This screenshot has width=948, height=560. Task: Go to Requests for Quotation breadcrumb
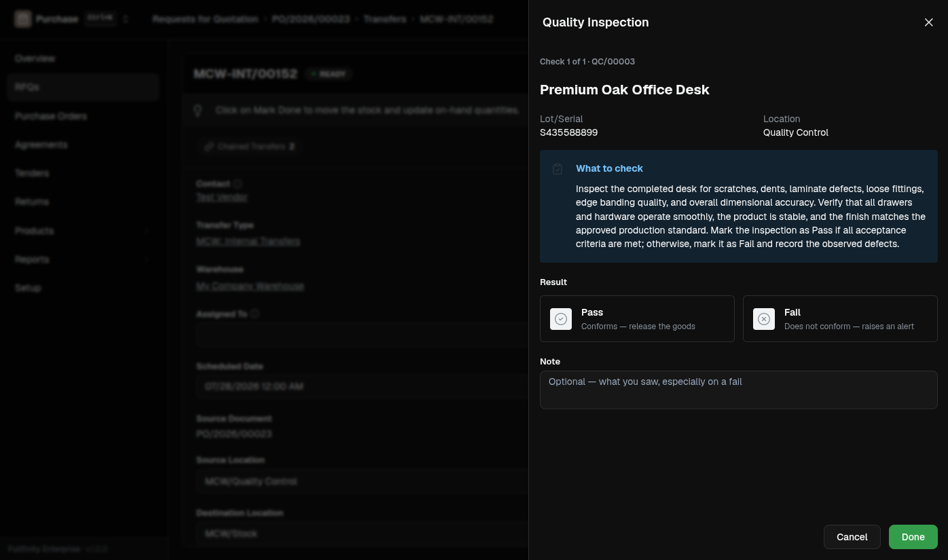pyautogui.click(x=205, y=19)
